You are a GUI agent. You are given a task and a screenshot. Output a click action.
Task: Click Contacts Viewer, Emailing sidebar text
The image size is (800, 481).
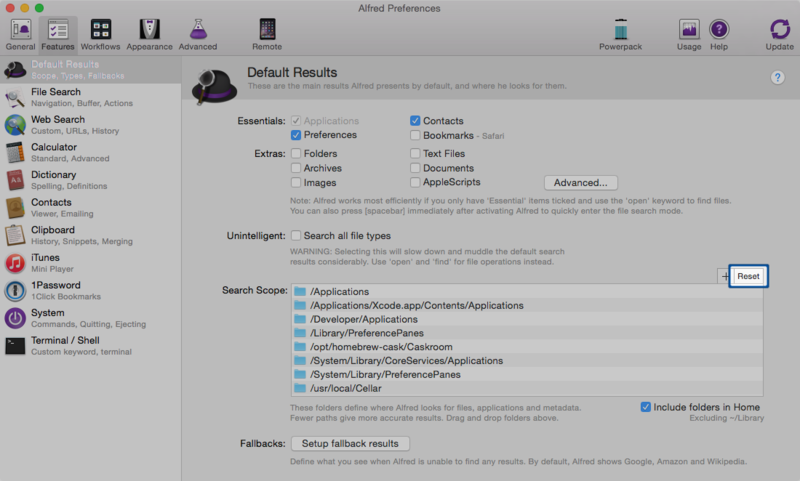click(62, 214)
